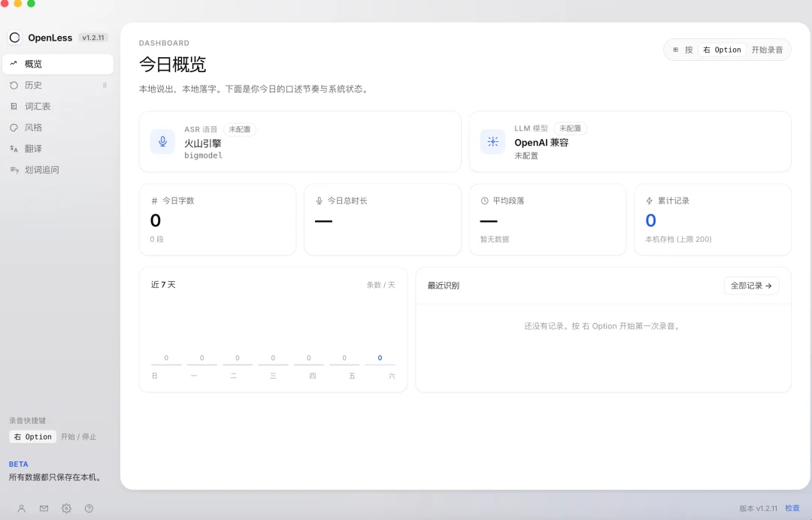Click the mail envelope icon

pyautogui.click(x=44, y=509)
